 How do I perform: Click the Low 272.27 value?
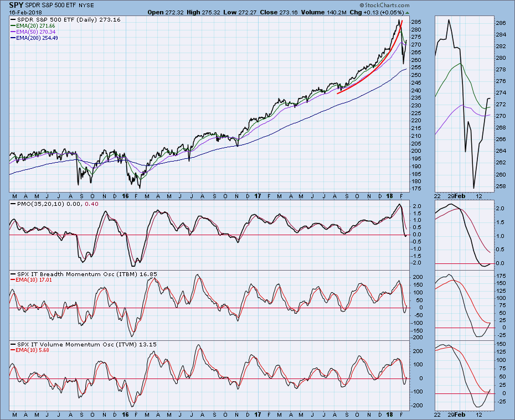(240, 12)
